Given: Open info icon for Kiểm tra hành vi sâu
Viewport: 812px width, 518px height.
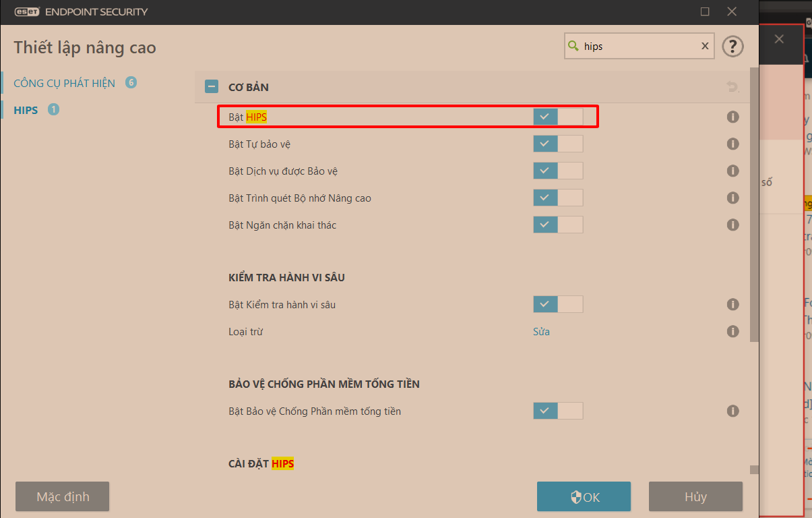Looking at the screenshot, I should click(x=733, y=304).
